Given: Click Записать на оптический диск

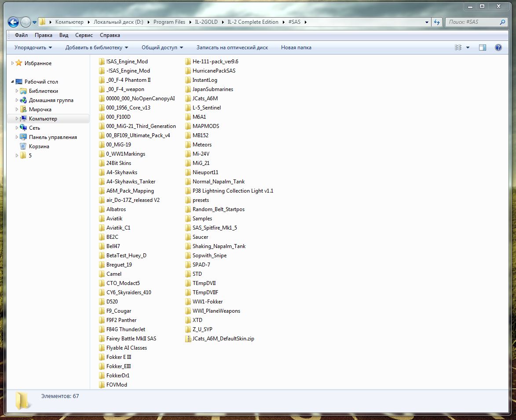Looking at the screenshot, I should [x=232, y=47].
